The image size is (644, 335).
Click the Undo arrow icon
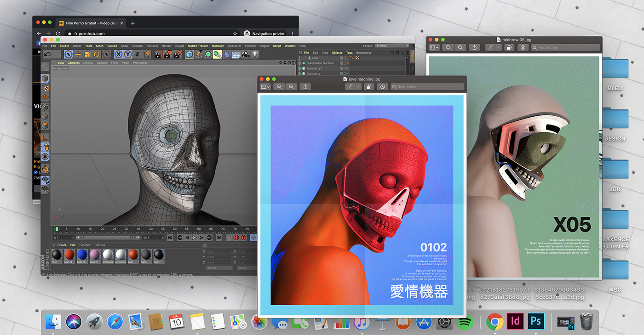[x=47, y=54]
